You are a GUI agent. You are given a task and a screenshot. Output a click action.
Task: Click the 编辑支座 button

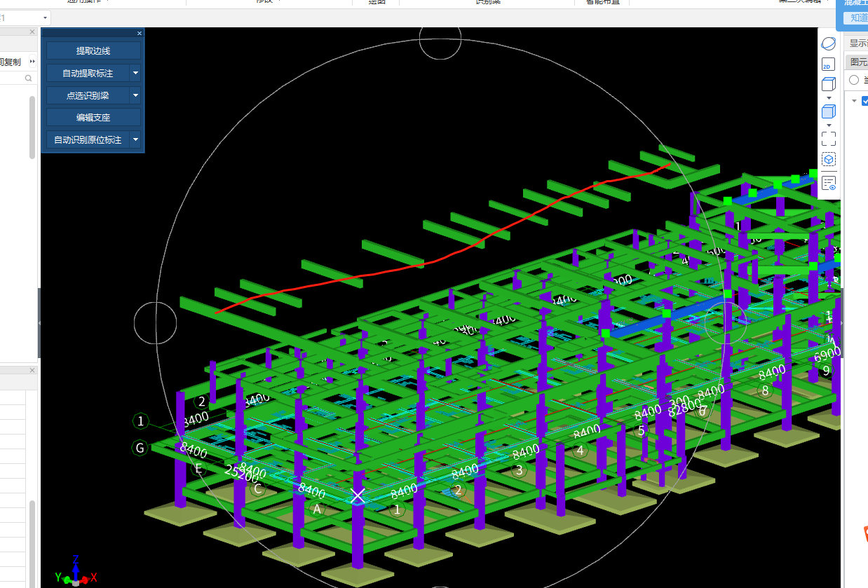coord(93,117)
